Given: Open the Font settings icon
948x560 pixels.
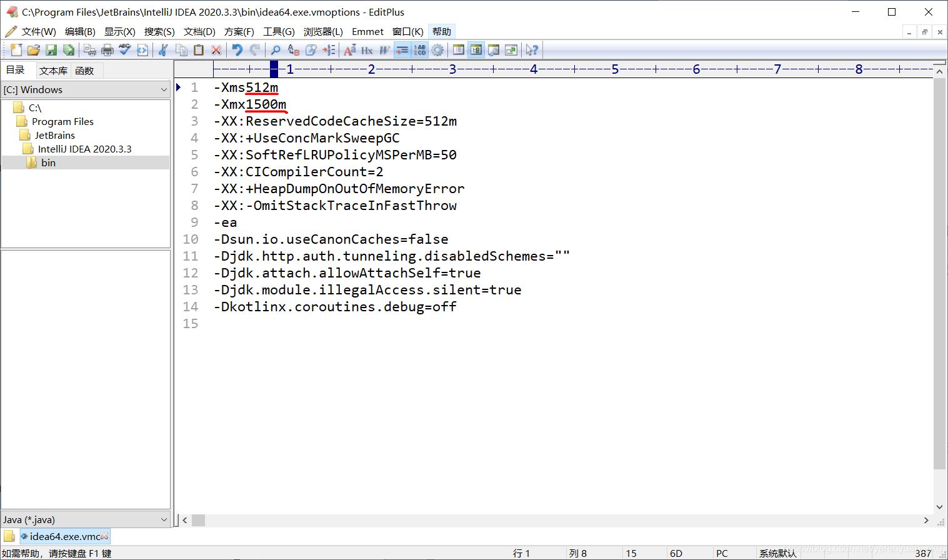Looking at the screenshot, I should 350,50.
